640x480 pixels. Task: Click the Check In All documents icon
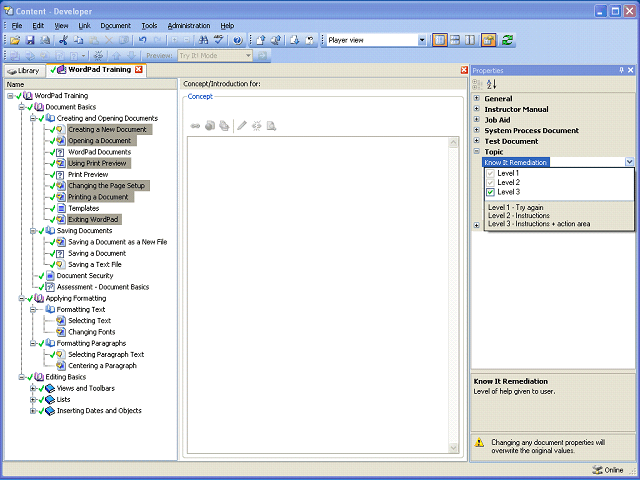coord(276,40)
